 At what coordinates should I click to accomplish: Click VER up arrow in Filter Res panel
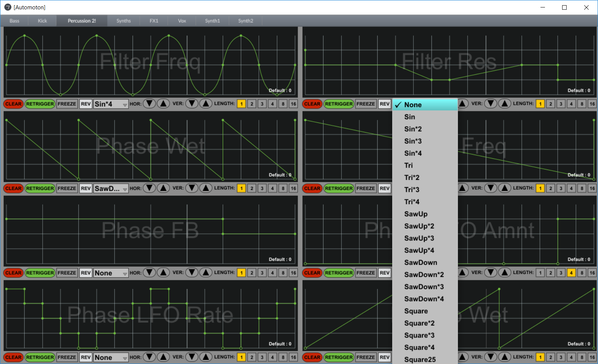pyautogui.click(x=505, y=104)
